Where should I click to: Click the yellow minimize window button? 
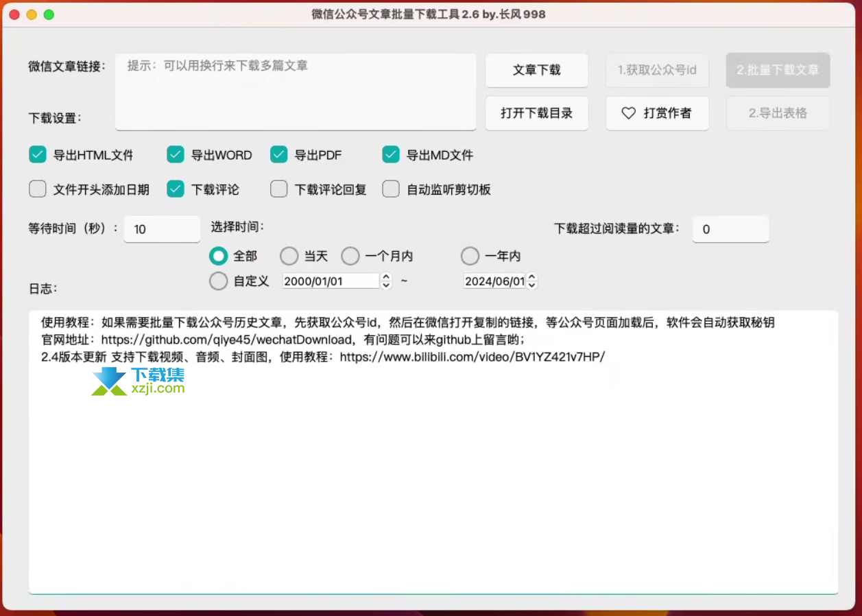pos(32,14)
